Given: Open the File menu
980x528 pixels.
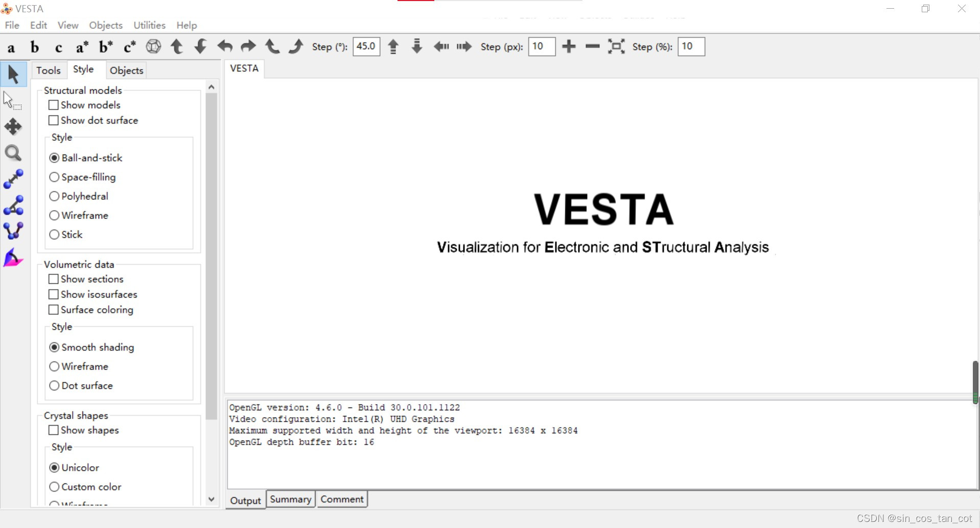Looking at the screenshot, I should click(12, 25).
